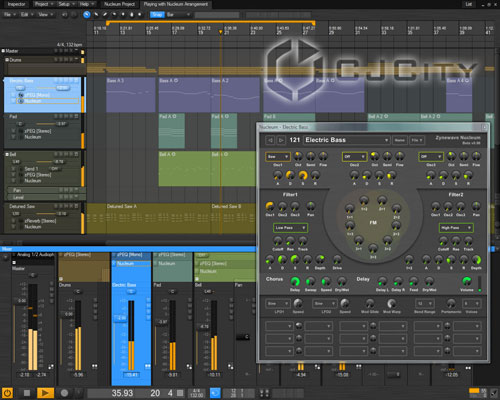Open the Project menu

(44, 4)
